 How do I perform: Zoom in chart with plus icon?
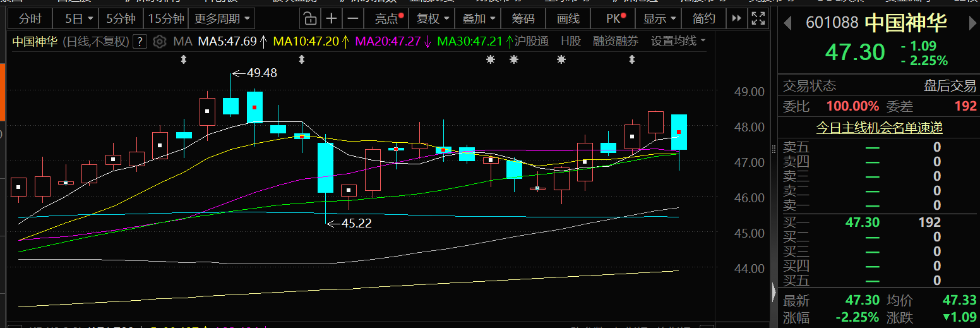click(x=332, y=19)
